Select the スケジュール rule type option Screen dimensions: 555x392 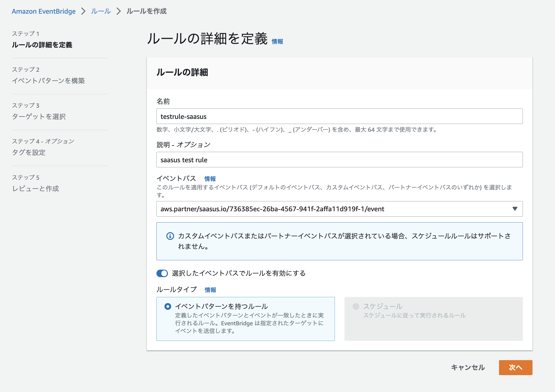(x=356, y=306)
